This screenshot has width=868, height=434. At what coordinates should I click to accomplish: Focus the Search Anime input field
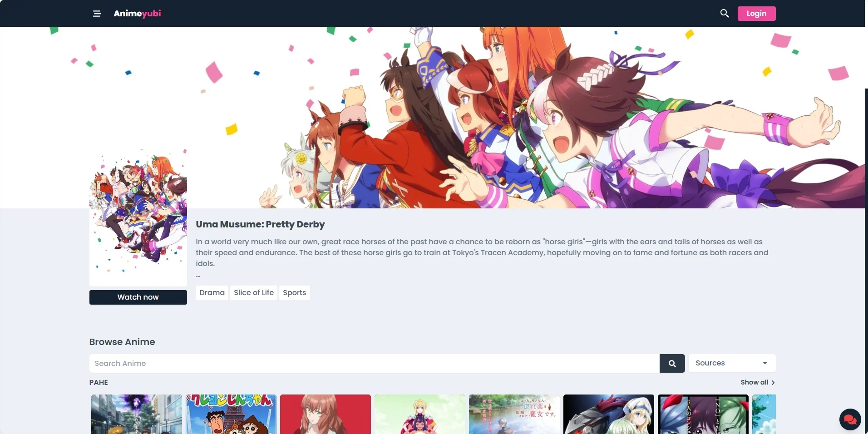374,363
